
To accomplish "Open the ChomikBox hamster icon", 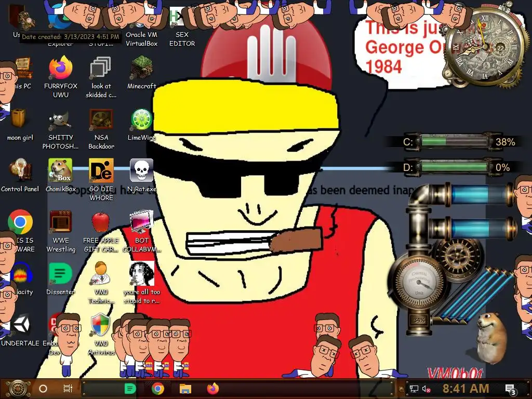I will click(x=61, y=176).
